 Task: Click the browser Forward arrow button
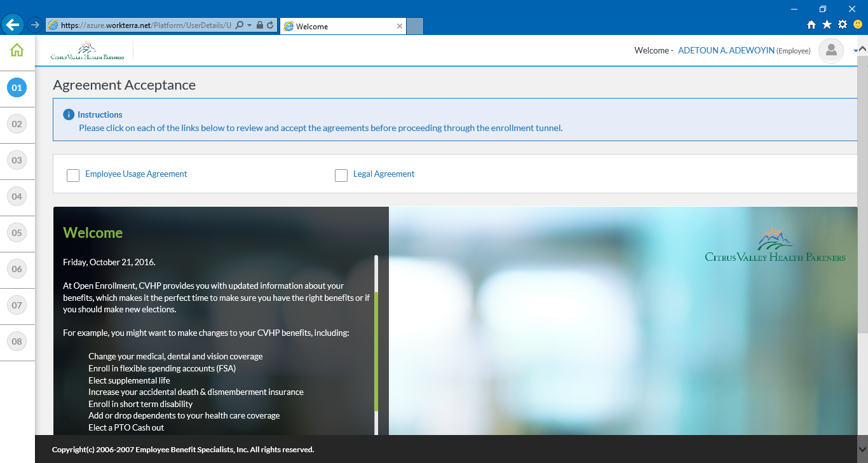click(35, 25)
